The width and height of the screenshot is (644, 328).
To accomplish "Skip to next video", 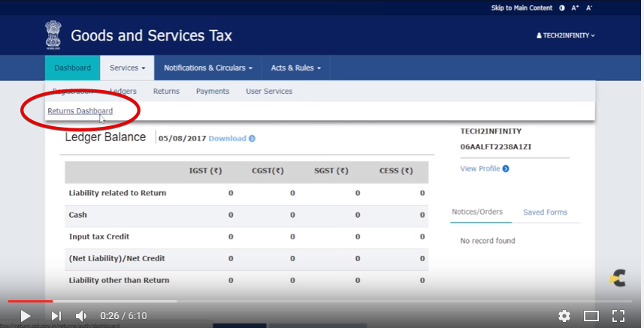I will click(x=56, y=316).
